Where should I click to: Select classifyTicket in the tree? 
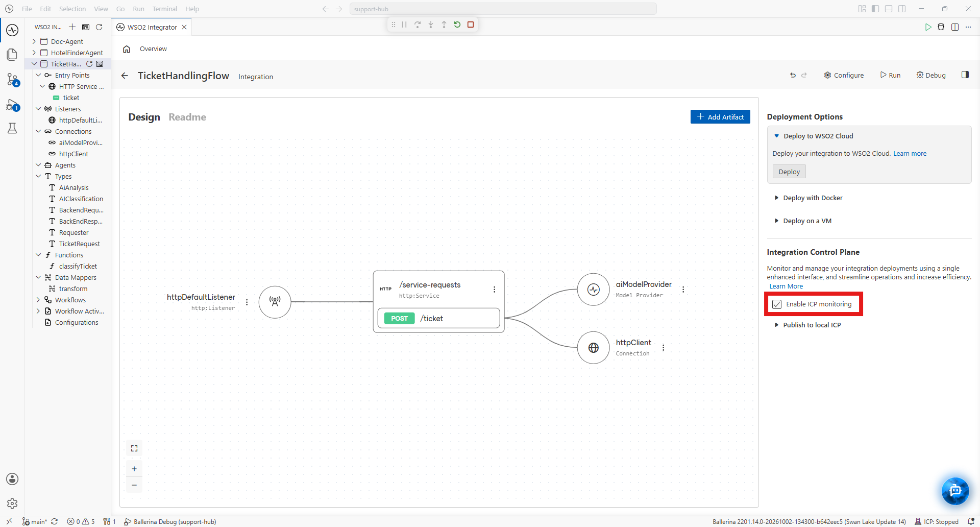78,266
